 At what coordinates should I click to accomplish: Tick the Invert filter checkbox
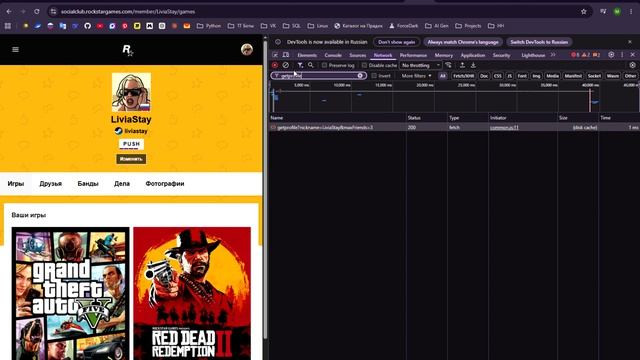[x=374, y=76]
